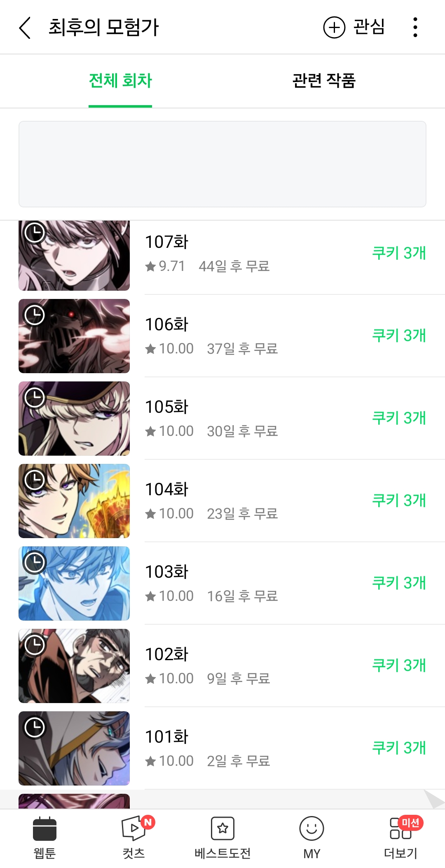Go to 베스트도전 star icon
This screenshot has height=868, width=445.
coord(222,828)
